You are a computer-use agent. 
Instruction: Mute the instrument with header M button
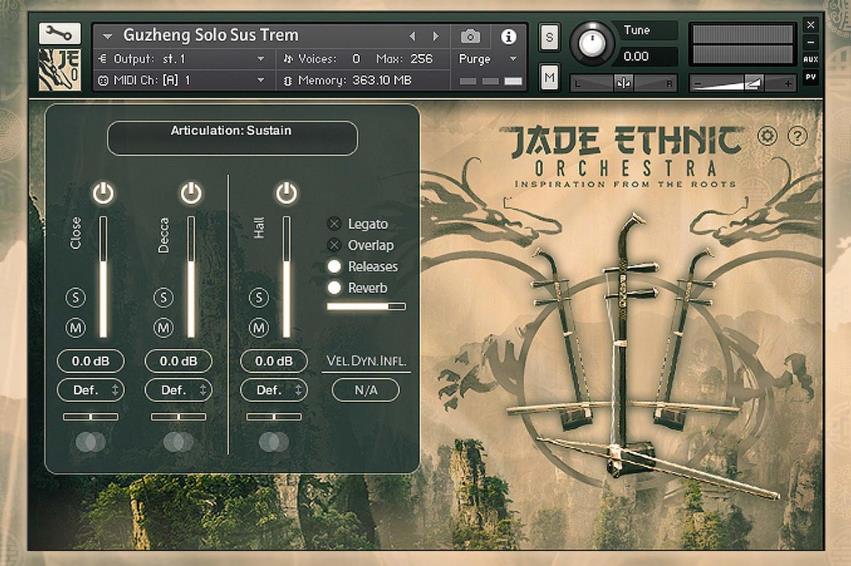549,78
